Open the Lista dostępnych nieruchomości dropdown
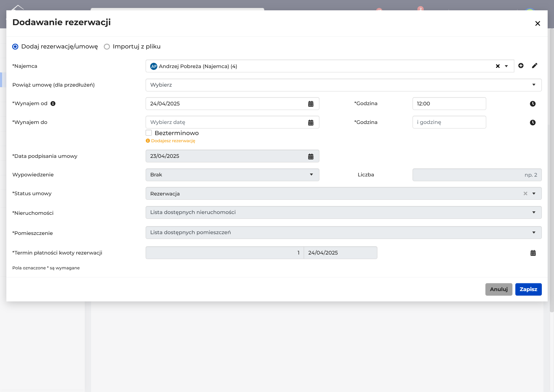 coord(344,212)
